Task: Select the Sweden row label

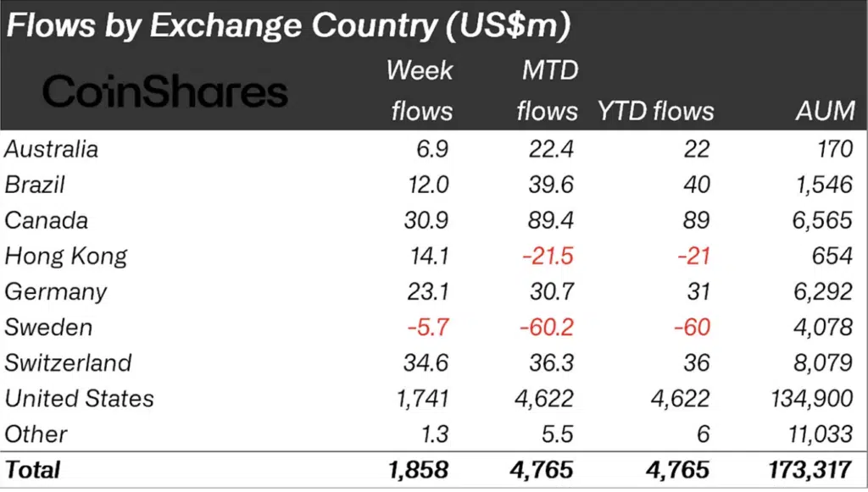Action: (48, 327)
